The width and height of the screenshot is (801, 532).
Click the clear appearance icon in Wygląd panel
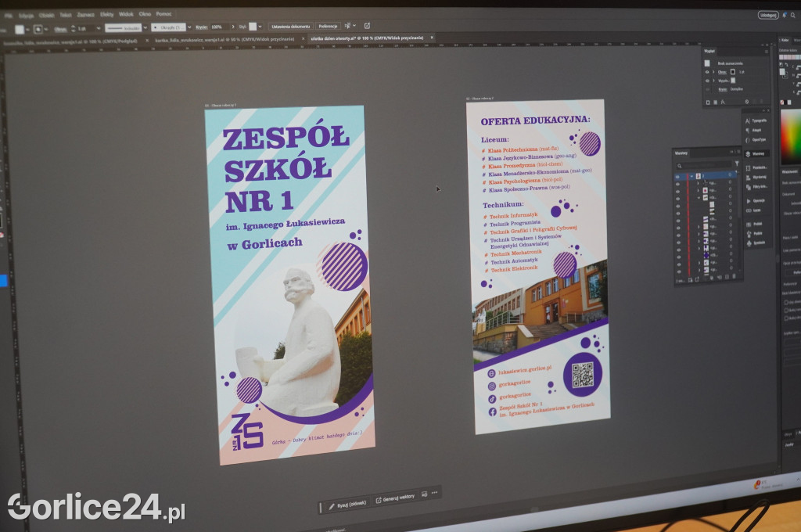pyautogui.click(x=747, y=102)
